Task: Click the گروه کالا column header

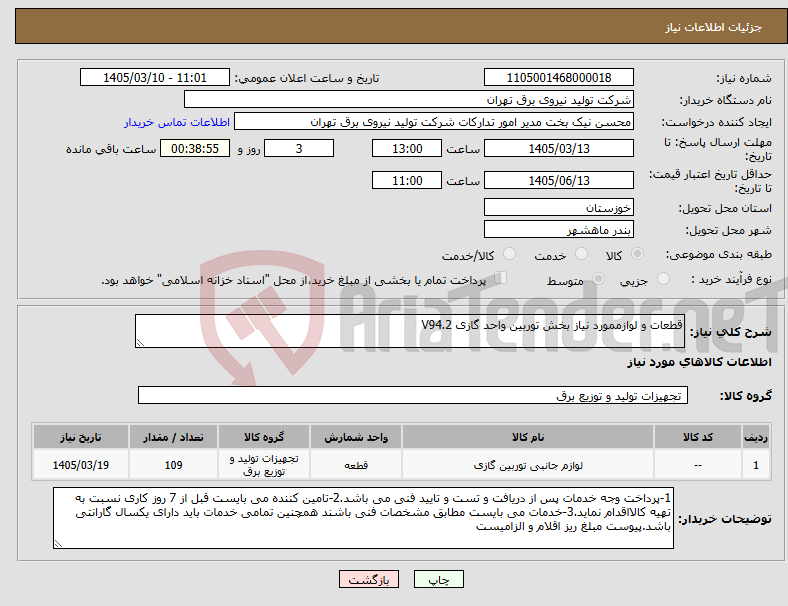Action: [x=264, y=437]
